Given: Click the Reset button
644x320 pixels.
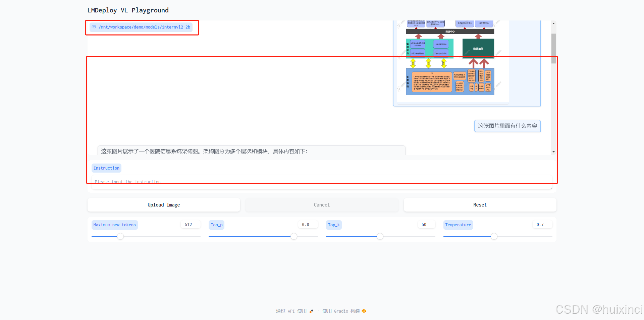Looking at the screenshot, I should tap(480, 205).
